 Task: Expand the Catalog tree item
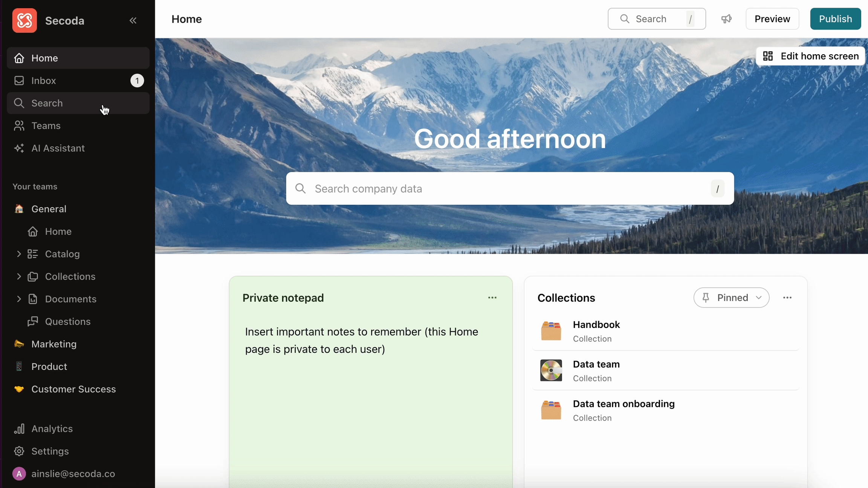point(18,254)
